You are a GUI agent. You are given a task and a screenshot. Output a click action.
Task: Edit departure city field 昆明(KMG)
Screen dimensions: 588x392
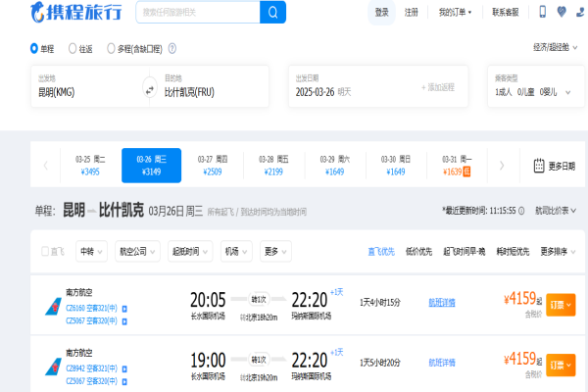pyautogui.click(x=90, y=86)
